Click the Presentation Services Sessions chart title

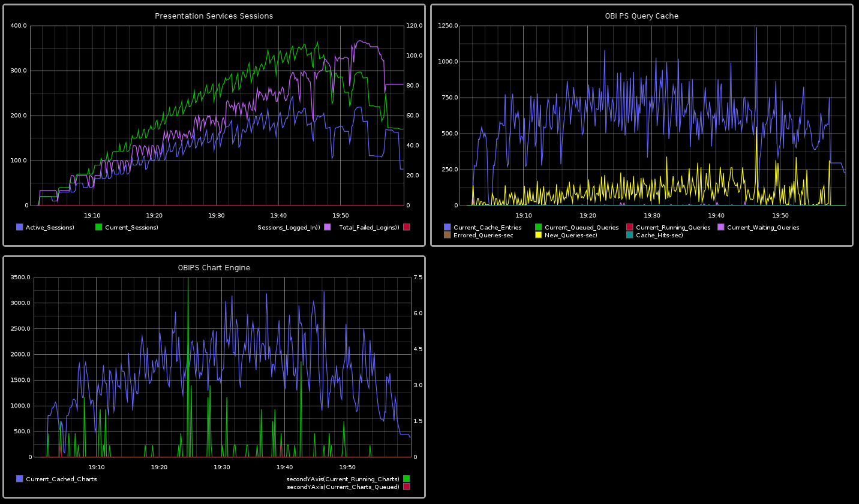point(214,16)
